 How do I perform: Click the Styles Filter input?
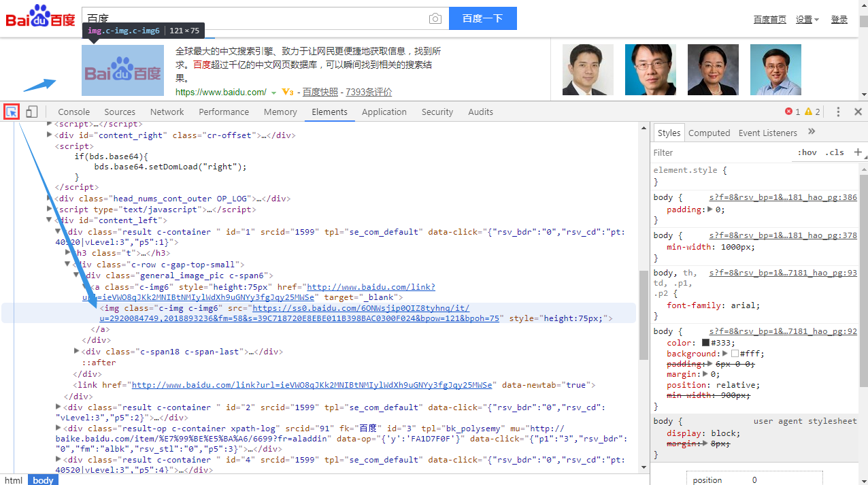[722, 152]
